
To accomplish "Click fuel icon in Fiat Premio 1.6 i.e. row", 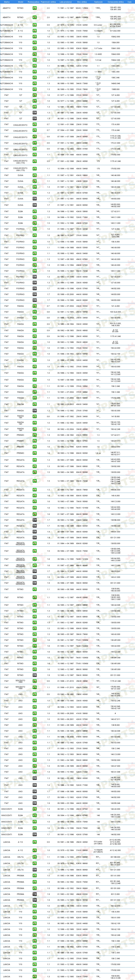I will coord(35,453).
